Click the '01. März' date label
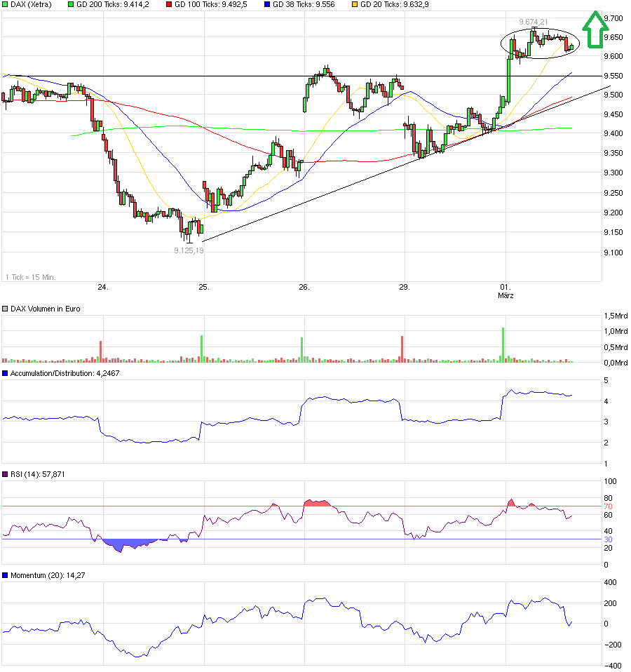This screenshot has height=672, width=631. click(x=506, y=291)
